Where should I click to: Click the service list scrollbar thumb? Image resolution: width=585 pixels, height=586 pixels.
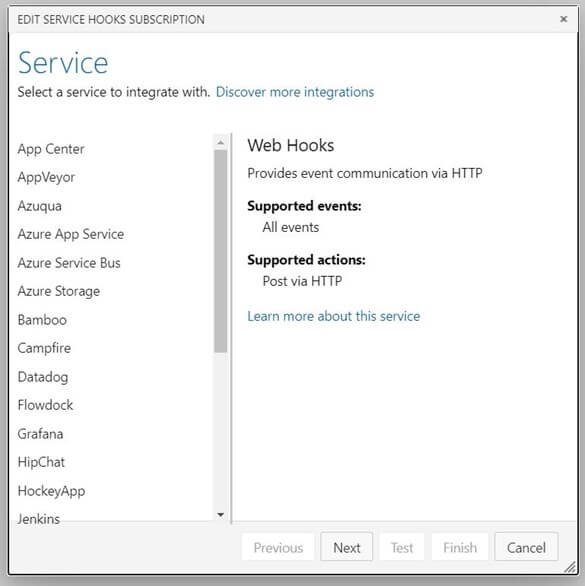tap(221, 251)
